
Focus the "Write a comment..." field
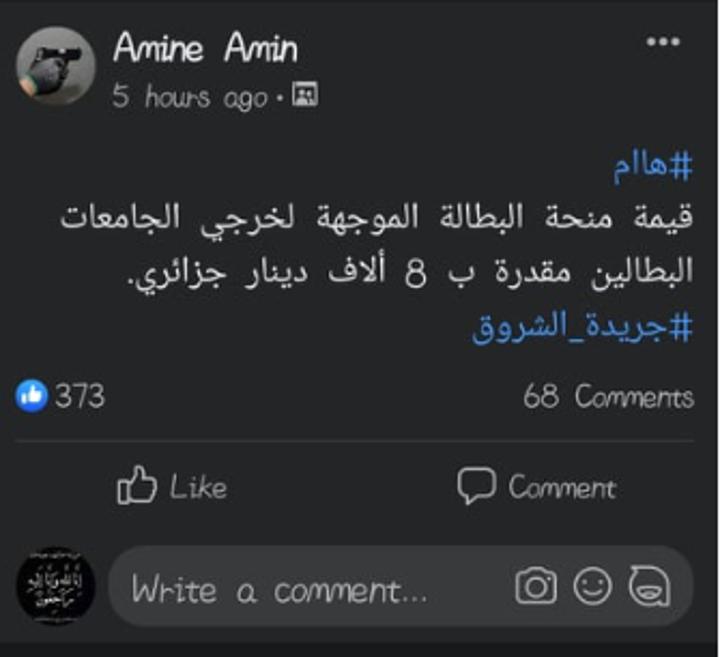400,586
